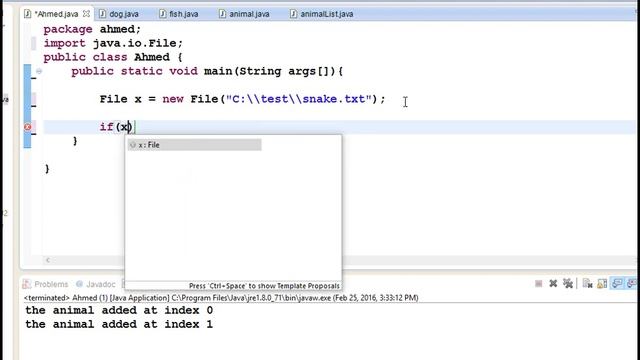Place cursor after the File declaration line
Viewport: 640px width, 360px height.
[386, 99]
